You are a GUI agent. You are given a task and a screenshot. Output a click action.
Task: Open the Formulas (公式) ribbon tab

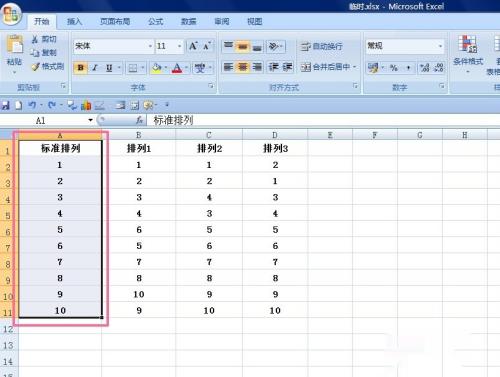pos(155,22)
